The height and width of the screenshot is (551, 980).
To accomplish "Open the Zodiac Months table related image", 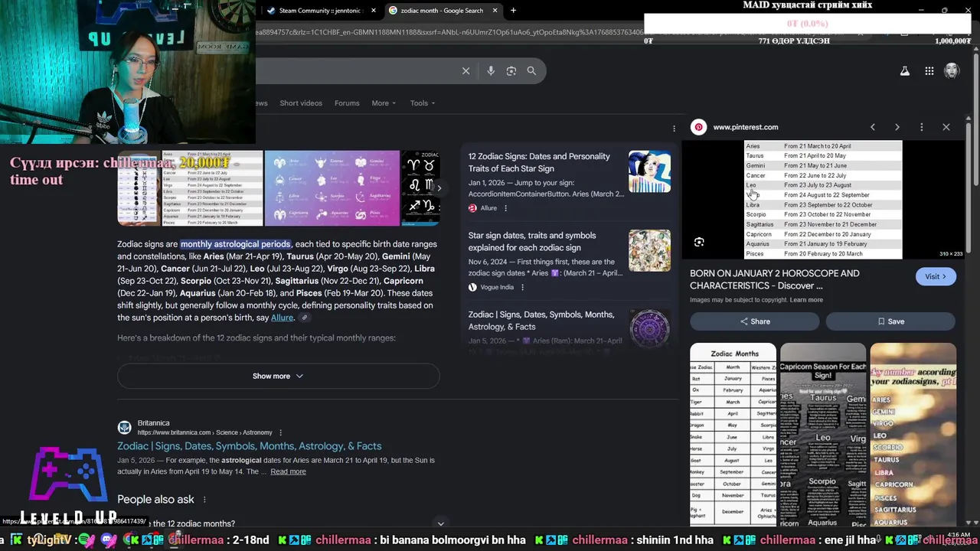I will click(733, 434).
